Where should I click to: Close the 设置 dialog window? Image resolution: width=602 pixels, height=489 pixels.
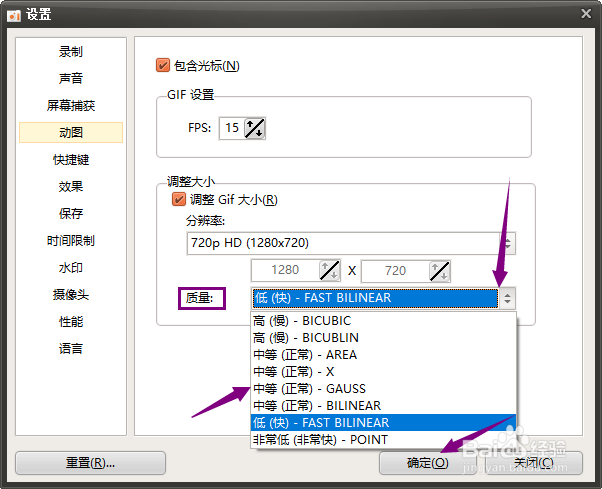(x=586, y=14)
